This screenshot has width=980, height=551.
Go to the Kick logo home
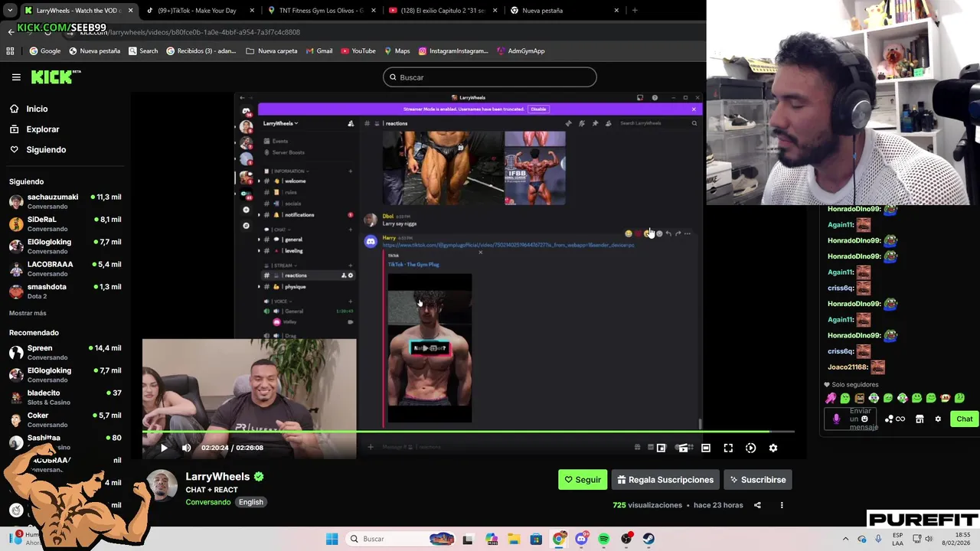pyautogui.click(x=55, y=77)
